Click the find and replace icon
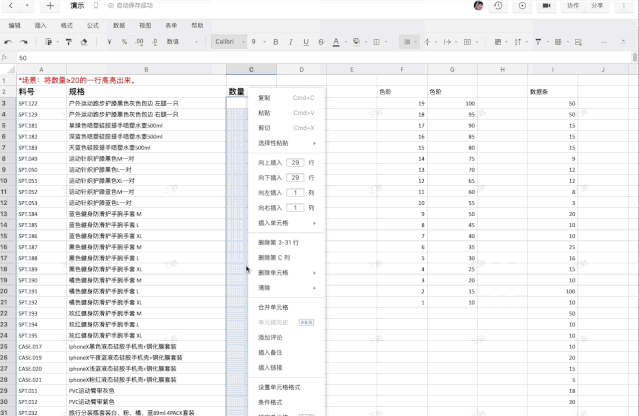Viewport: 639px width, 416px height. (x=578, y=42)
